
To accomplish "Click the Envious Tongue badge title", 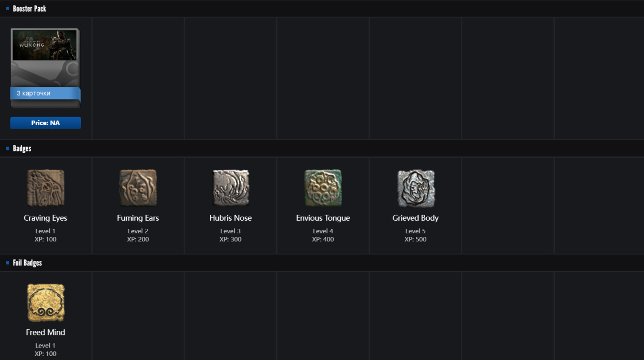I will click(x=323, y=218).
